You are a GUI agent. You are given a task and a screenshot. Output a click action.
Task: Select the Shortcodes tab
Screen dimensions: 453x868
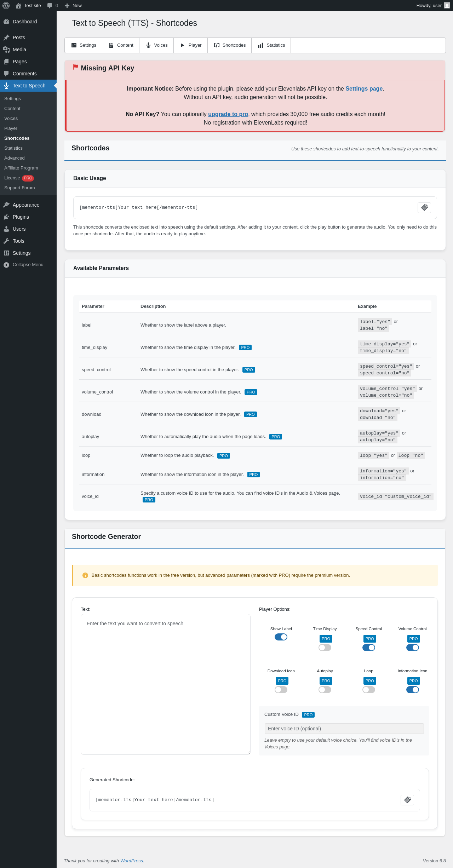pyautogui.click(x=230, y=45)
